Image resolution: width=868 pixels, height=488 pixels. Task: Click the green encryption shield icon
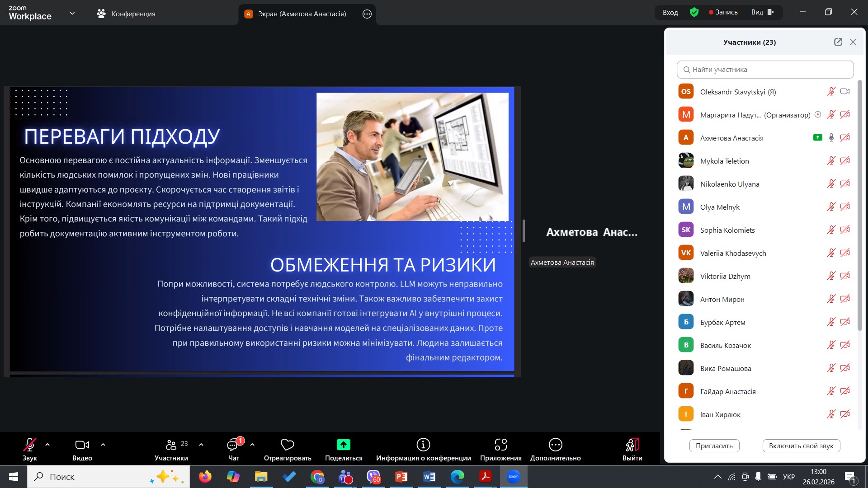pyautogui.click(x=694, y=13)
